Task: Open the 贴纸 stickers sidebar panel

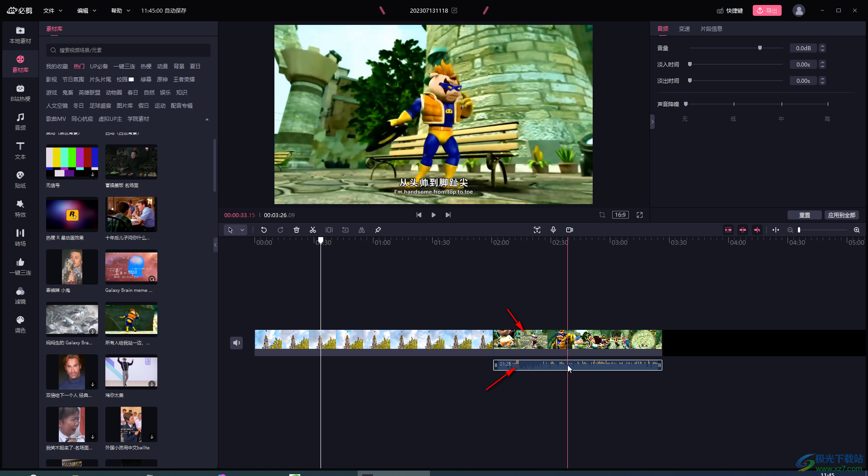Action: click(x=20, y=180)
